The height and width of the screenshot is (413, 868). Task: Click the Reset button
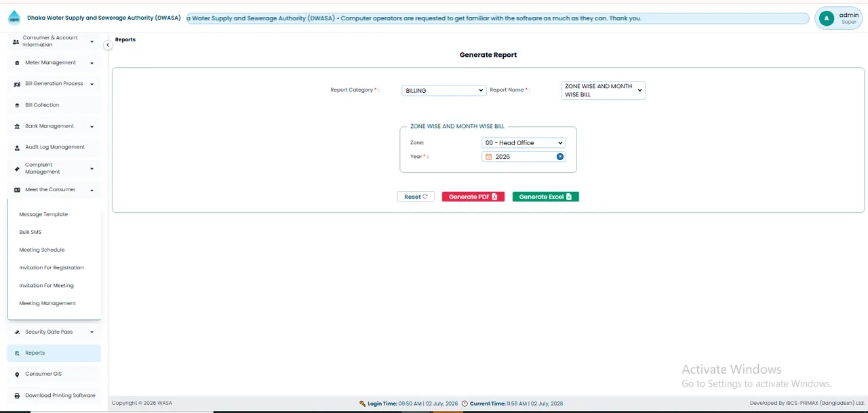click(416, 197)
